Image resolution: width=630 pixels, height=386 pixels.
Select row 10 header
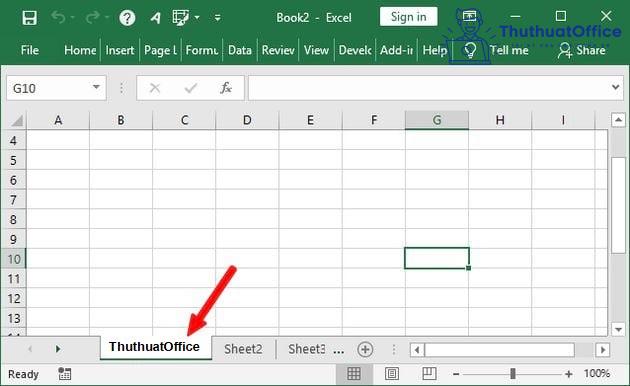click(14, 259)
